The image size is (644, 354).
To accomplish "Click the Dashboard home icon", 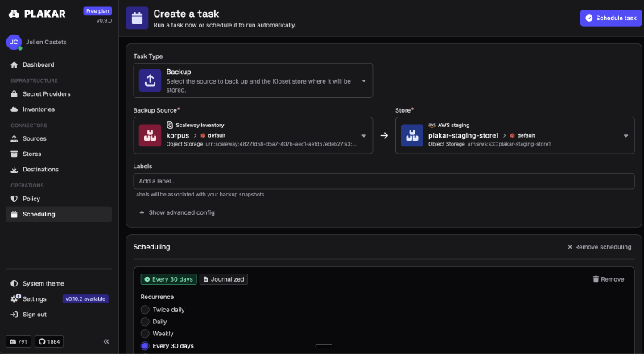I will coord(14,64).
